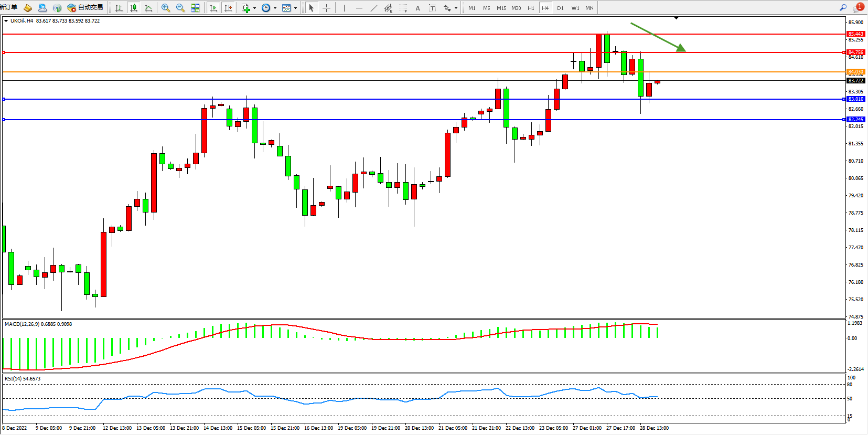The height and width of the screenshot is (435, 868).
Task: Expand the periodicity clock dropdown
Action: coord(275,8)
